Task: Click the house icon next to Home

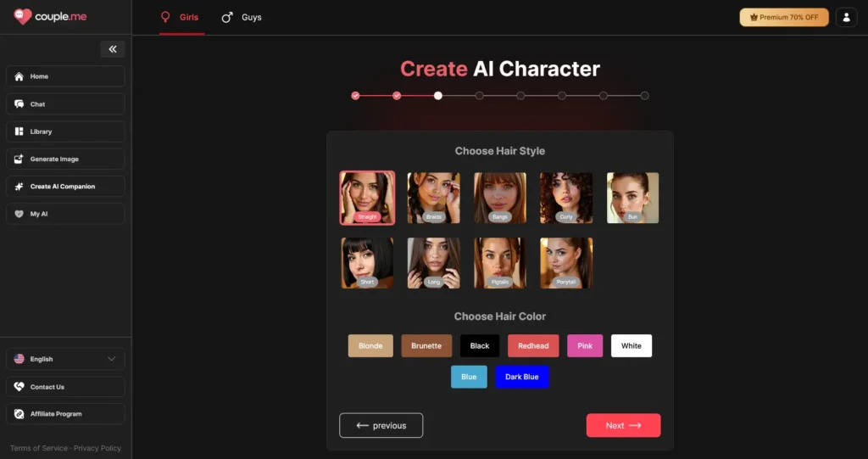Action: [x=19, y=76]
